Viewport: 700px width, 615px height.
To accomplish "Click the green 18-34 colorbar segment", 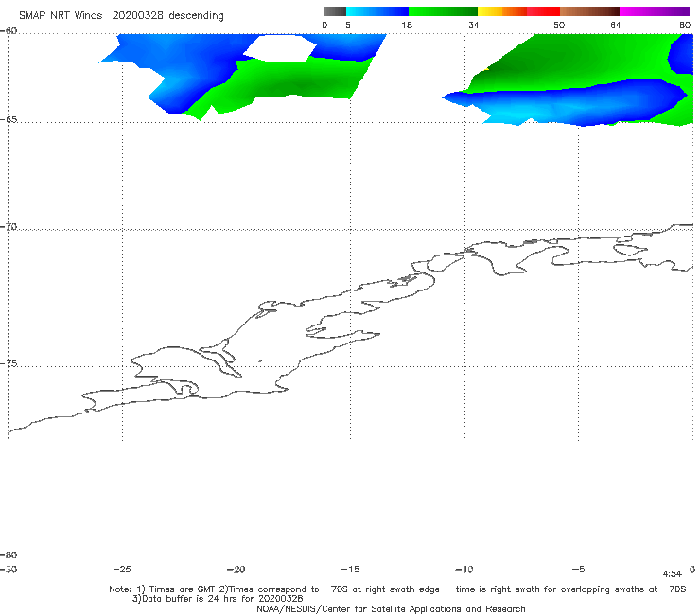I will pos(443,11).
